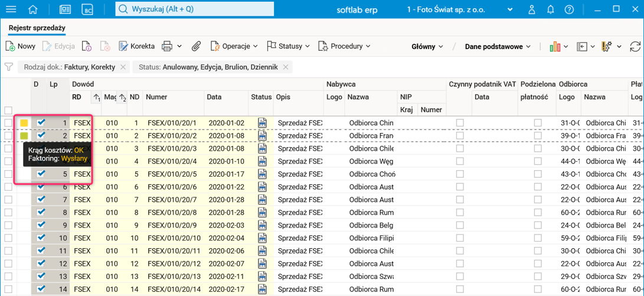The width and height of the screenshot is (644, 296).
Task: Create a new document with Nowy
Action: (x=21, y=46)
